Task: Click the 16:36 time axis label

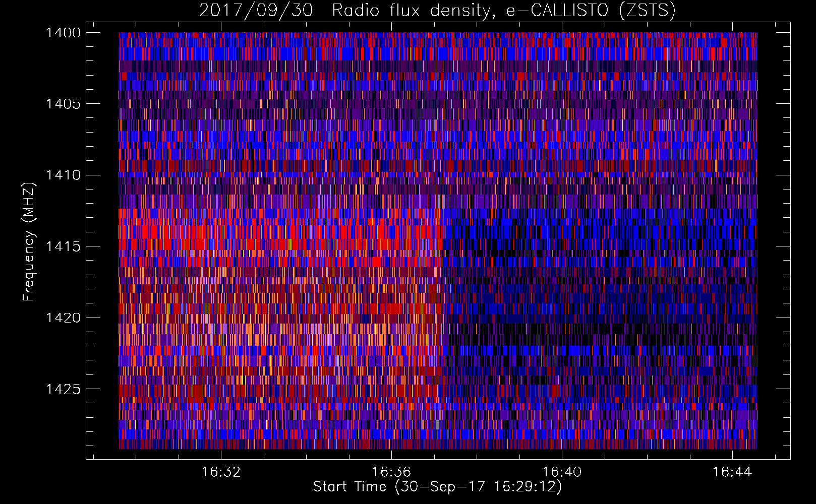Action: [x=392, y=472]
